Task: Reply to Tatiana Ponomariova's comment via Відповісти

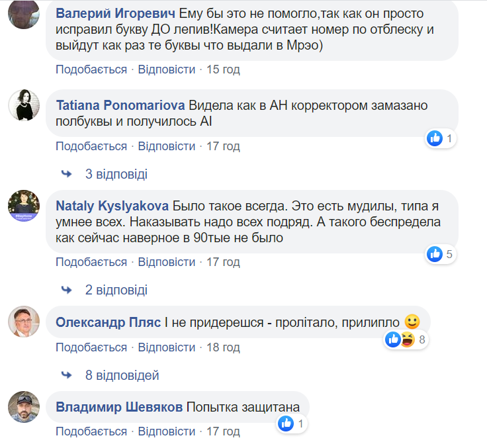Action: coord(167,146)
